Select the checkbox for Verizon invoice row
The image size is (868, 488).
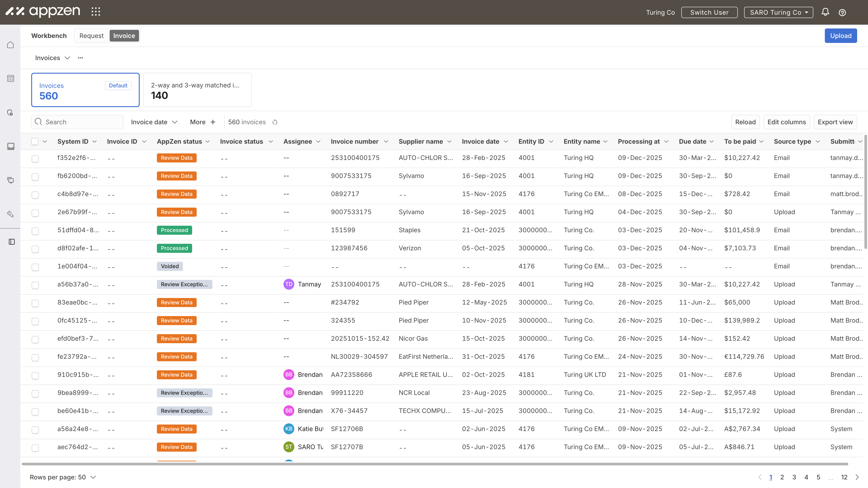click(x=35, y=249)
